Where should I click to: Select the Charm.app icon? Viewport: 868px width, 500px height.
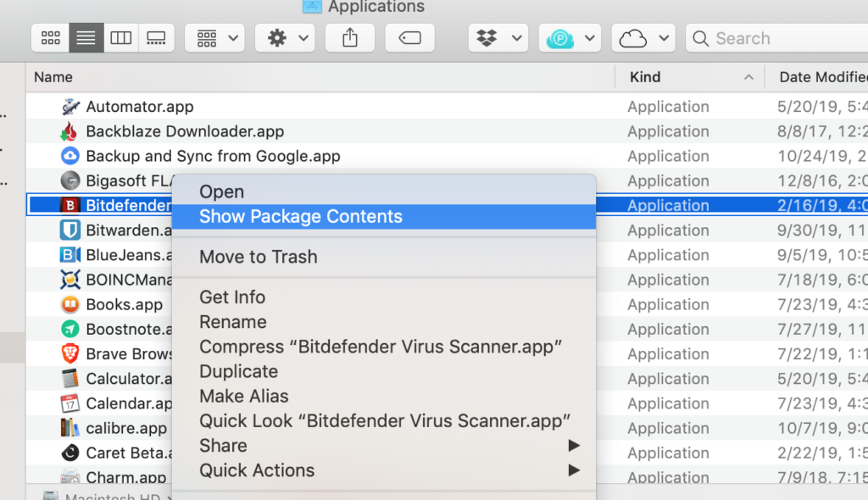(x=70, y=475)
